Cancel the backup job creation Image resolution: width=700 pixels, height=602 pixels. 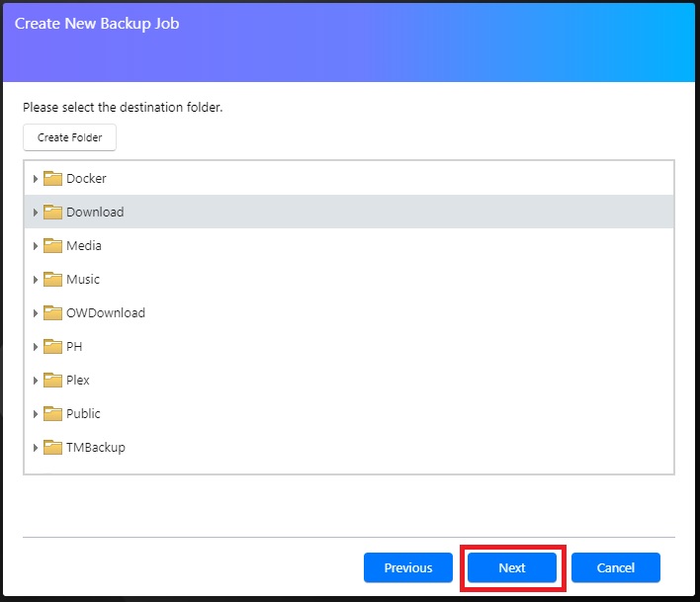[616, 567]
